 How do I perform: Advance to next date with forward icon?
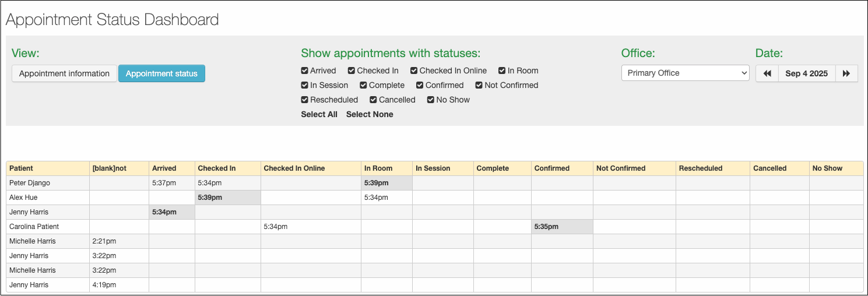click(x=846, y=73)
